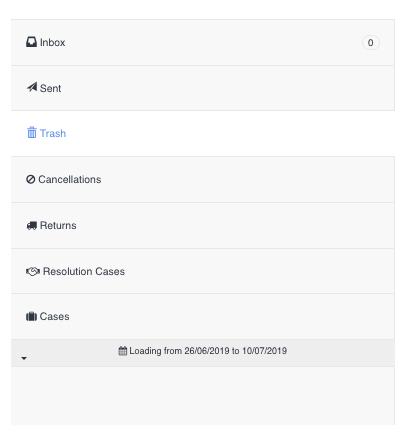Click the Cases suitcase icon
Image resolution: width=405 pixels, height=425 pixels.
(31, 316)
